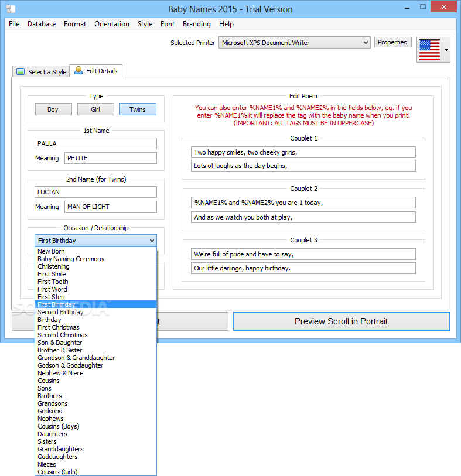Select Son & Daughter option

point(95,343)
